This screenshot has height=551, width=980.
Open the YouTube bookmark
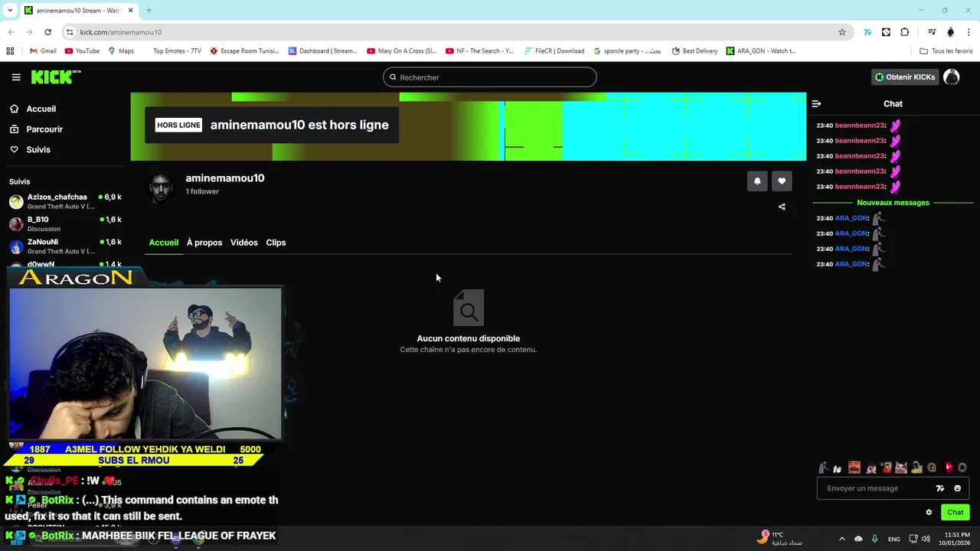tap(82, 51)
